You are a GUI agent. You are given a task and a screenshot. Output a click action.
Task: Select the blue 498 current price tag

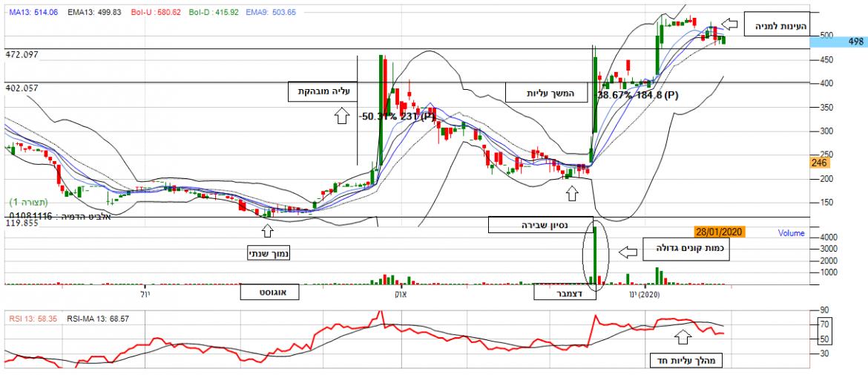pos(846,42)
